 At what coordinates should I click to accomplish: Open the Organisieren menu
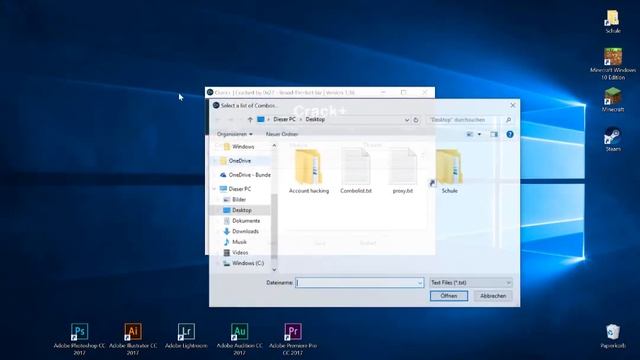(x=235, y=134)
